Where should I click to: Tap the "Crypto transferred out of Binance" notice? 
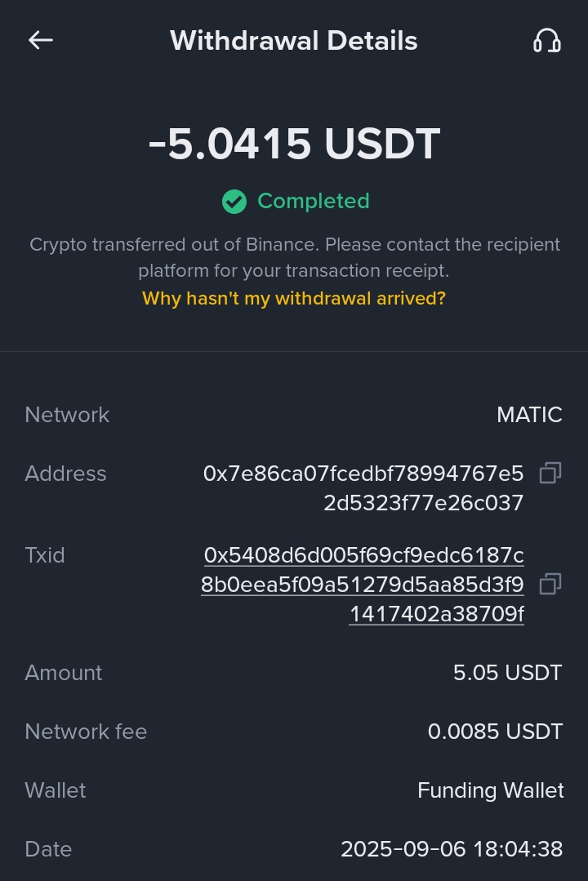point(294,257)
